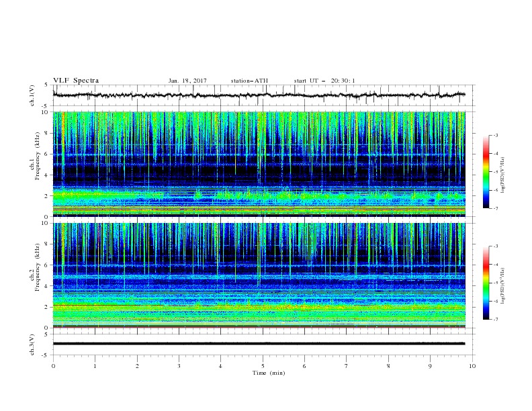Click the '5' minute tick on time axis
532x411 pixels.
coord(263,366)
